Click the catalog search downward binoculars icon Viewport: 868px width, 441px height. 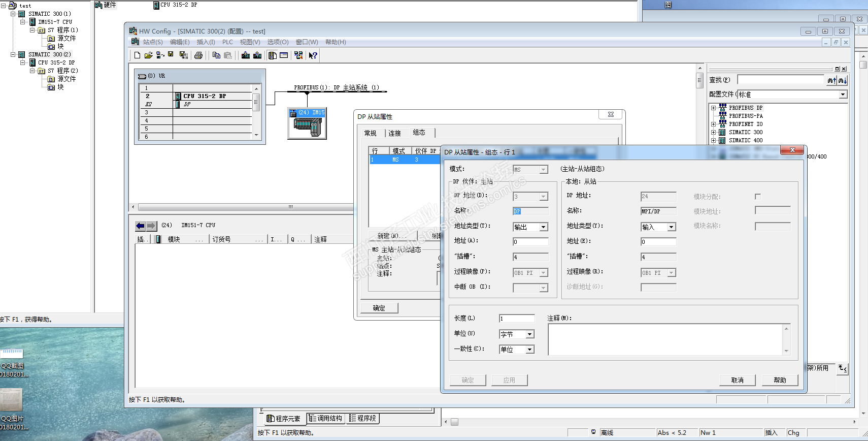tap(843, 80)
